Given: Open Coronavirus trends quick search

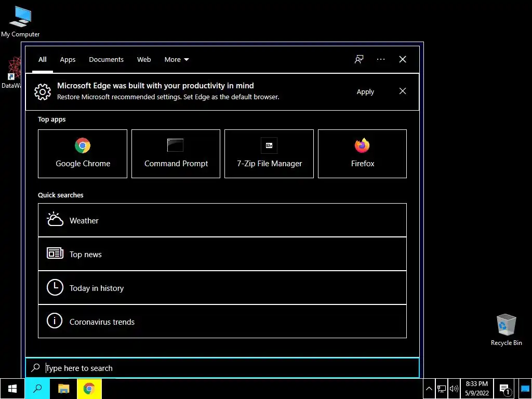Looking at the screenshot, I should (222, 321).
